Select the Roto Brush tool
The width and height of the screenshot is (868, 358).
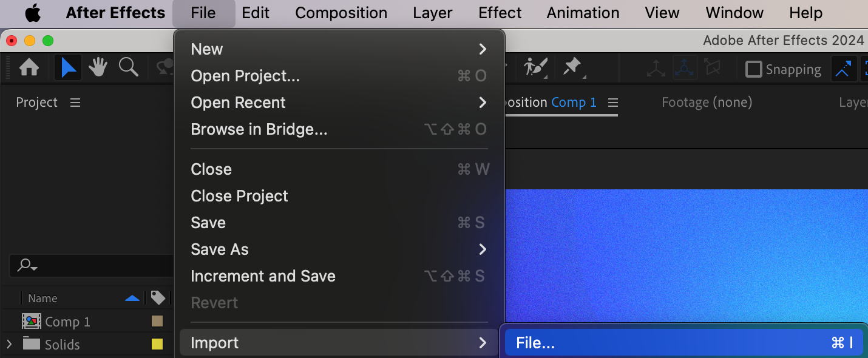537,67
